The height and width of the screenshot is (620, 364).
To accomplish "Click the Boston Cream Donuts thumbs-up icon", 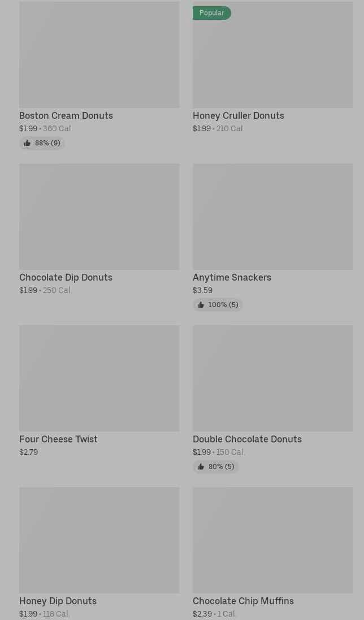I will [x=27, y=143].
